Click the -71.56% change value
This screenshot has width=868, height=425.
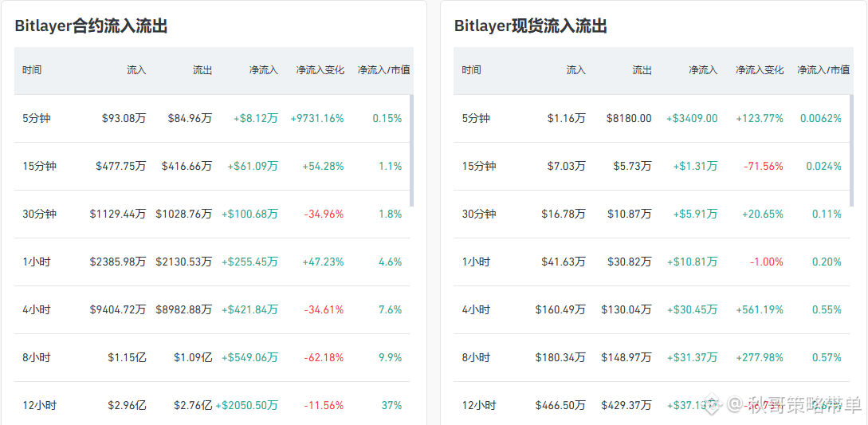point(764,166)
